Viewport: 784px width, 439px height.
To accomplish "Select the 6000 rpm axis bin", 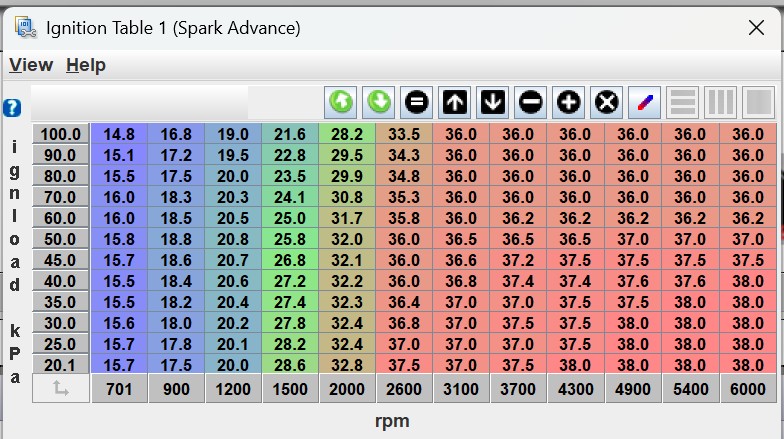I will tap(748, 388).
